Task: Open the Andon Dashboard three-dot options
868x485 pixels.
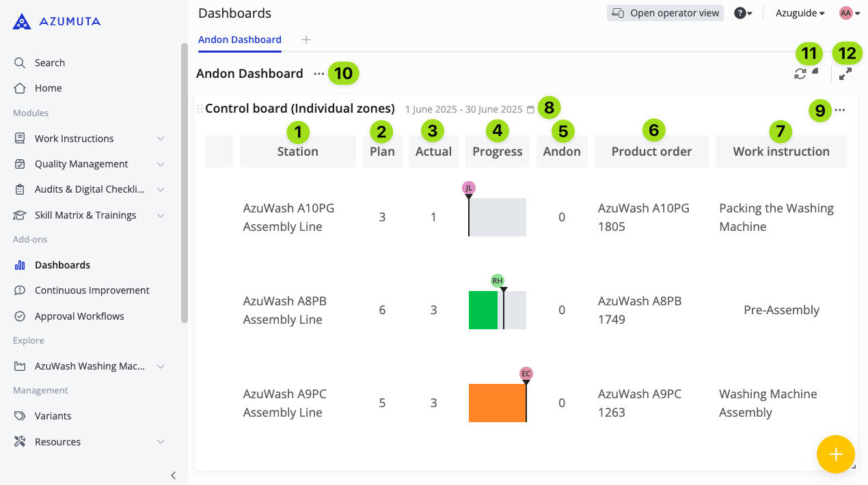Action: [x=319, y=74]
